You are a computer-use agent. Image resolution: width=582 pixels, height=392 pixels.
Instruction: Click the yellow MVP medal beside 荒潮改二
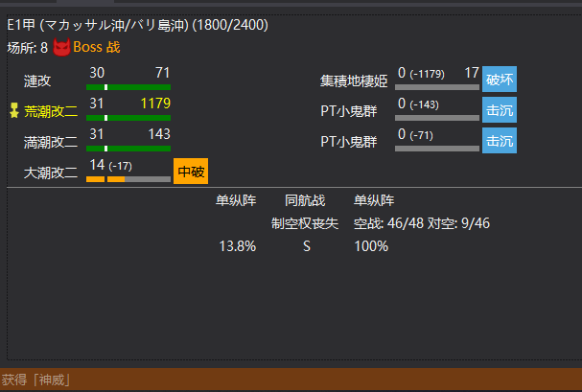[x=14, y=110]
